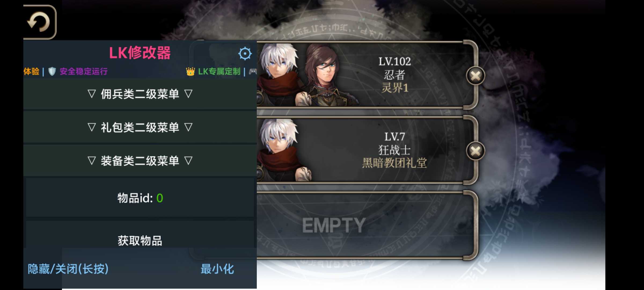Viewport: 644px width, 290px height.
Task: Edit the 物品id value field
Action: click(140, 198)
